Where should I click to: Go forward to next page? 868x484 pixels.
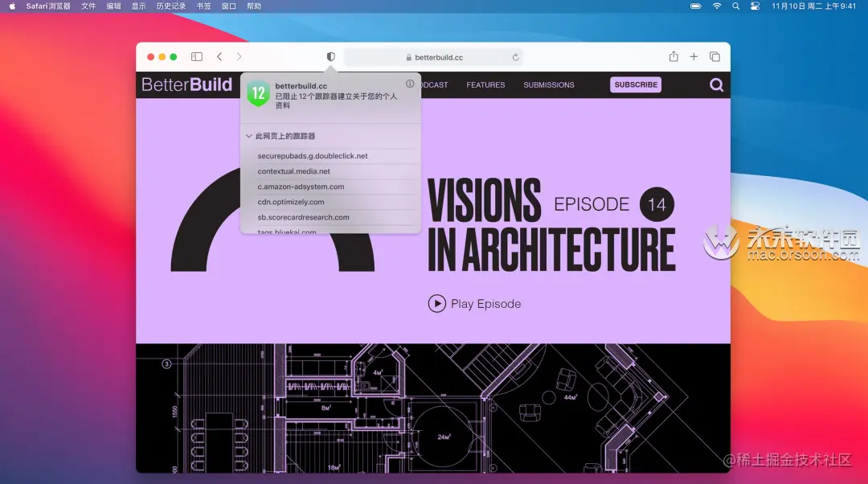click(x=240, y=56)
